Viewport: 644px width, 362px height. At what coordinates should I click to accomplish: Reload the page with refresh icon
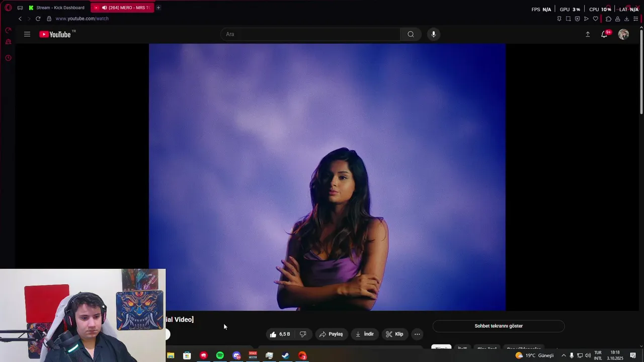(38, 19)
